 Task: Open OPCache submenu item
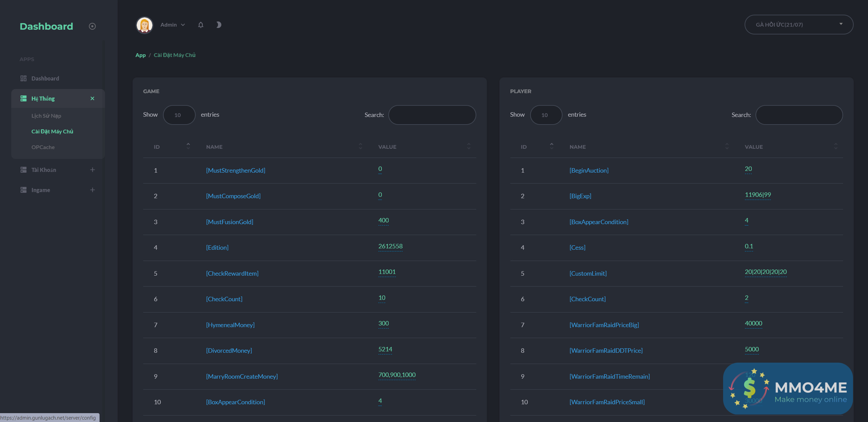[x=43, y=147]
